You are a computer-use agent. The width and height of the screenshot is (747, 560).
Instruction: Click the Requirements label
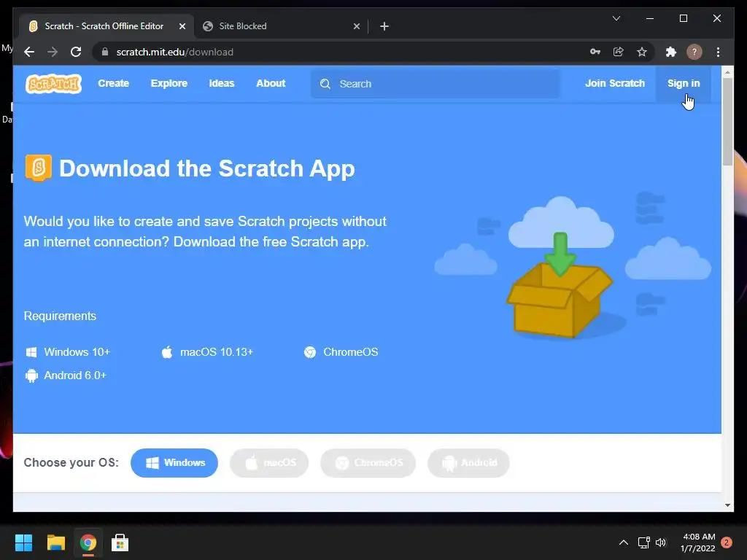tap(60, 316)
